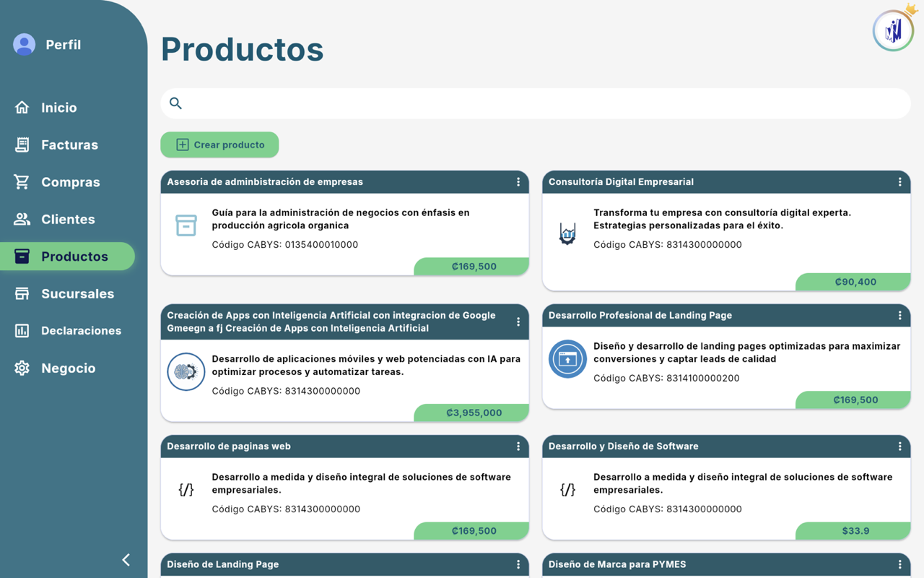The image size is (924, 578).
Task: Navigate to Facturas section
Action: [x=69, y=144]
